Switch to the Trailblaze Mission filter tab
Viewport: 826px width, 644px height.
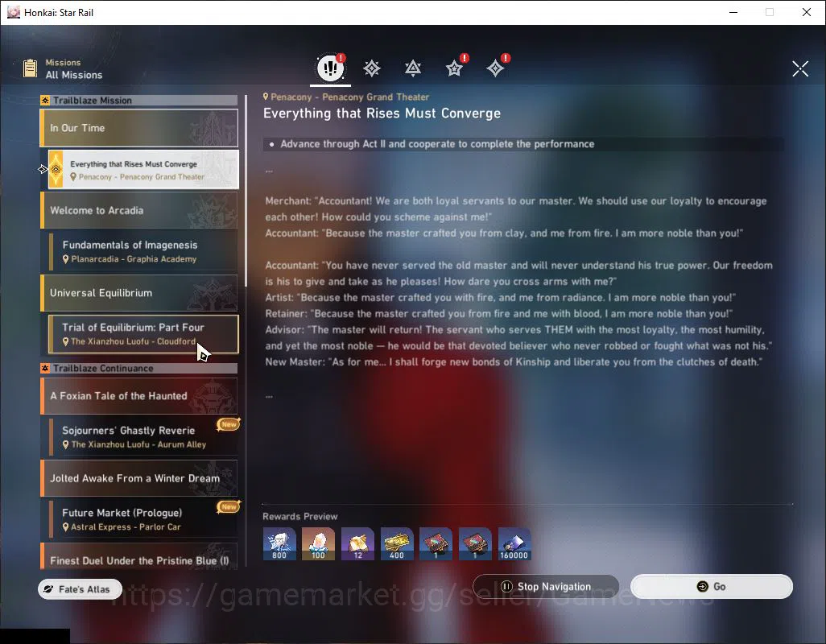pos(372,68)
